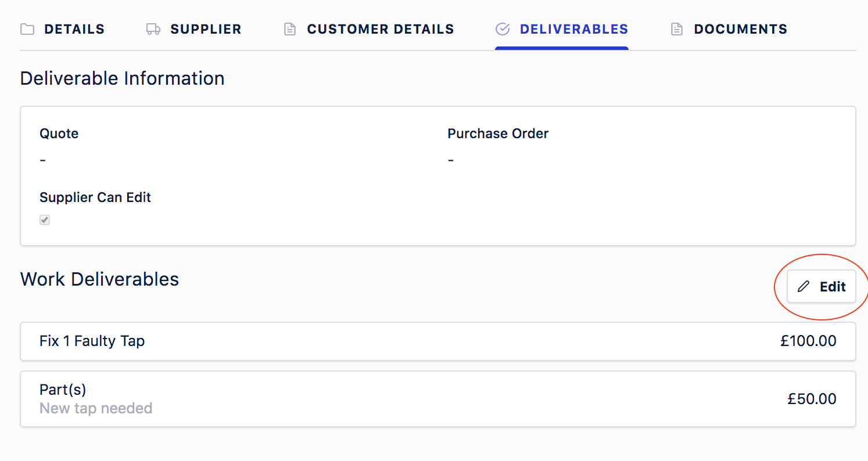868x461 pixels.
Task: Edit the Work Deliverables list
Action: coord(822,286)
